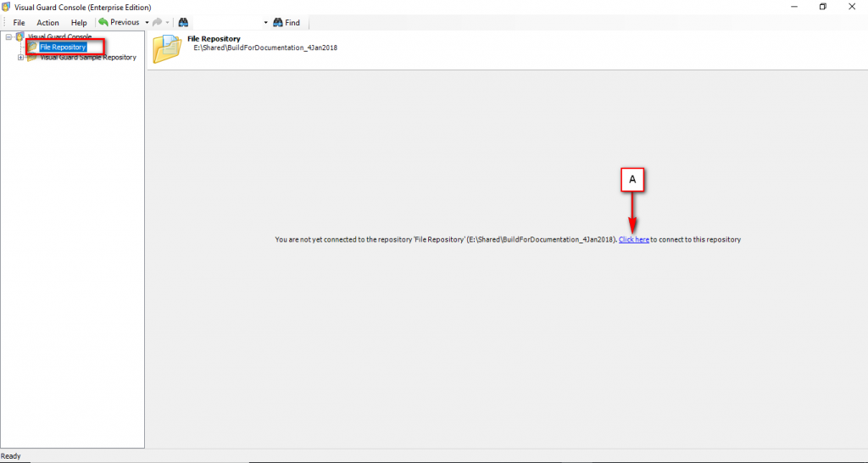Click the binoculars icon beside the search box
Image resolution: width=868 pixels, height=463 pixels.
coord(182,22)
